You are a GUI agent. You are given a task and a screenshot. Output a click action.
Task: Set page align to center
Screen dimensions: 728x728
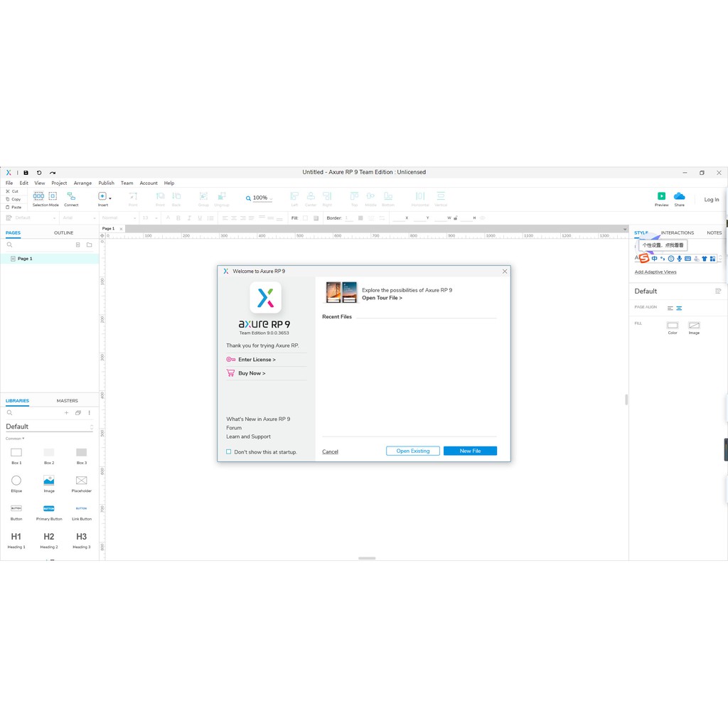(679, 308)
